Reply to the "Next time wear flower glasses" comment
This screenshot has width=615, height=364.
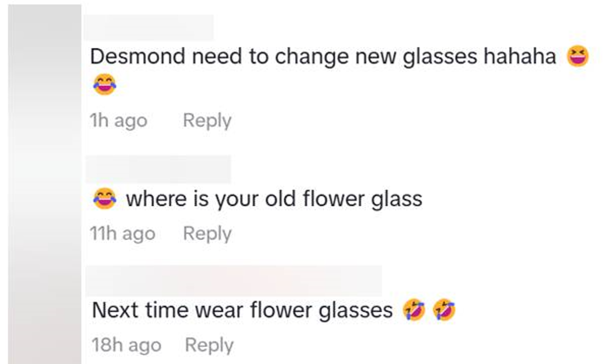point(209,345)
